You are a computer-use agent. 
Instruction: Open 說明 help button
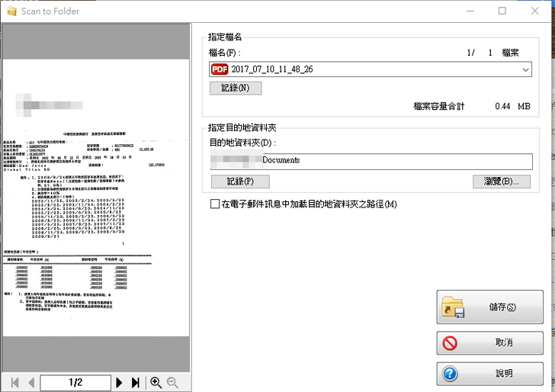tap(489, 374)
